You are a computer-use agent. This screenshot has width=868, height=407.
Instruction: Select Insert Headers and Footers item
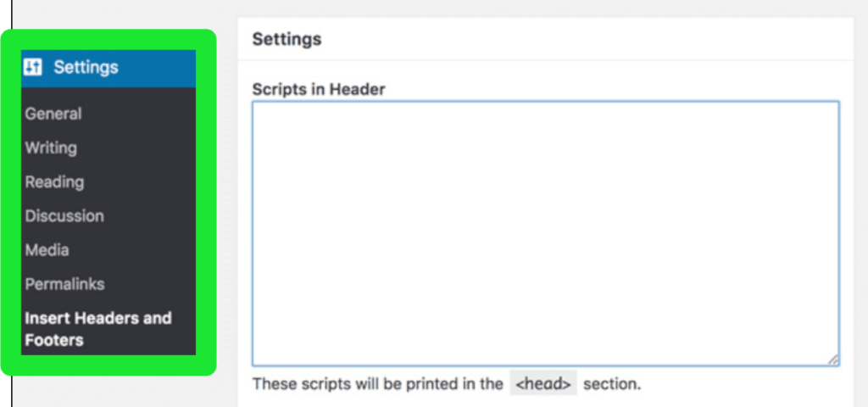click(98, 329)
